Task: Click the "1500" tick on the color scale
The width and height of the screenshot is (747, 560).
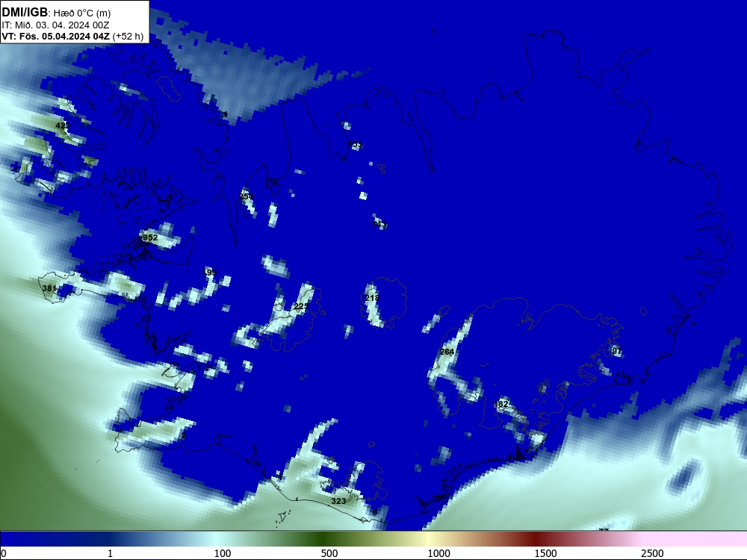Action: click(545, 553)
